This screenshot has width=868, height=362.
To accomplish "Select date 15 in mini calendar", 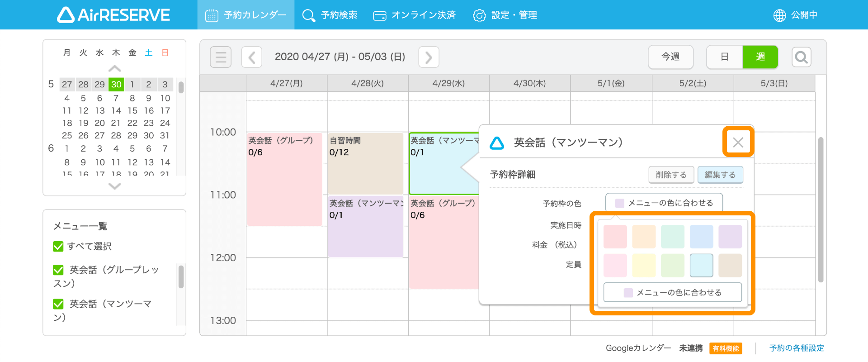I will coord(132,110).
